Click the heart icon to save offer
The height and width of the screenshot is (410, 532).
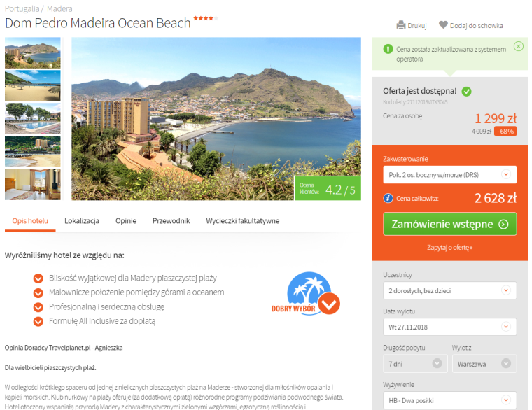click(x=443, y=24)
